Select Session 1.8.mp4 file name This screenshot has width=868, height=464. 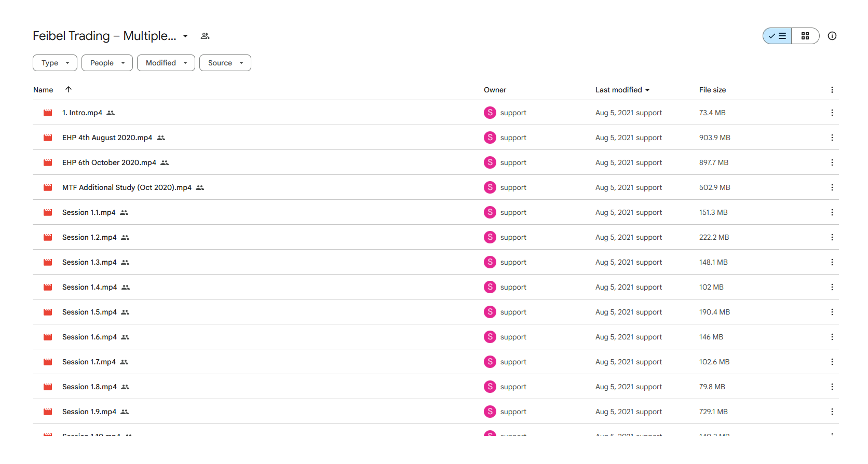tap(89, 387)
